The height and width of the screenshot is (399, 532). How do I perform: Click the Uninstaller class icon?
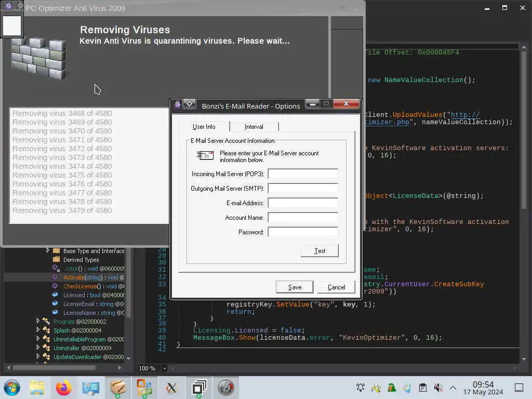46,348
